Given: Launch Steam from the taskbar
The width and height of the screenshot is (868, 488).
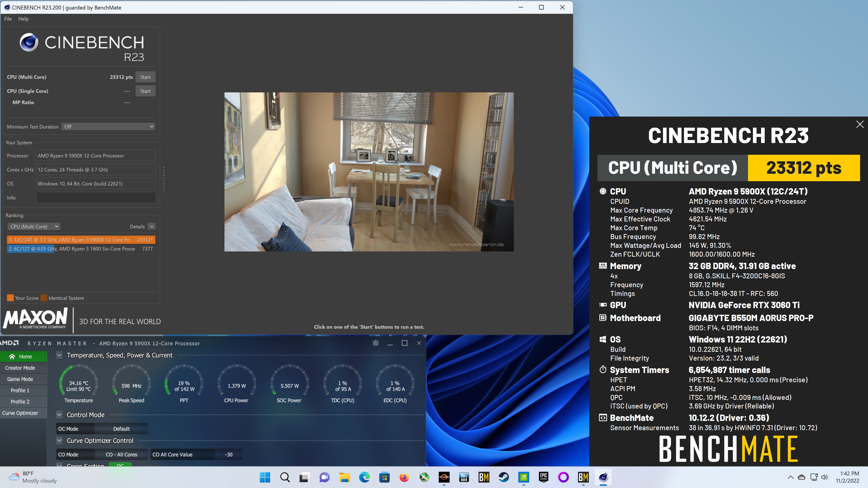Looking at the screenshot, I should click(x=503, y=477).
